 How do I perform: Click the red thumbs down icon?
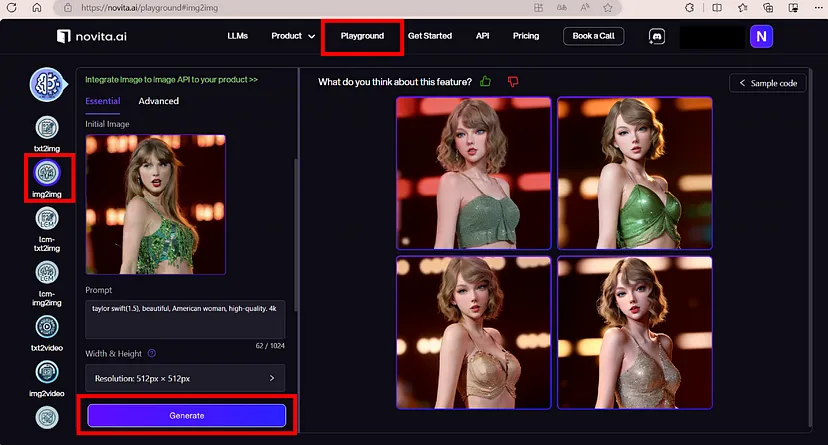pos(513,82)
